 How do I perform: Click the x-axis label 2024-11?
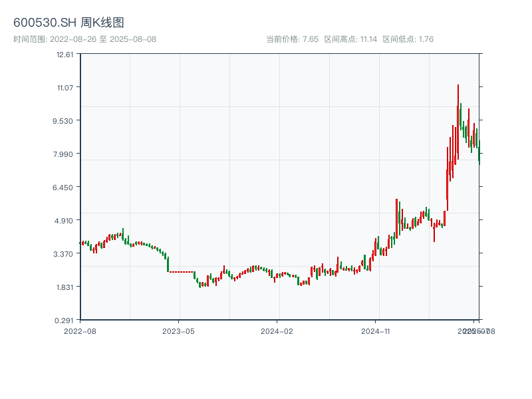pos(375,331)
